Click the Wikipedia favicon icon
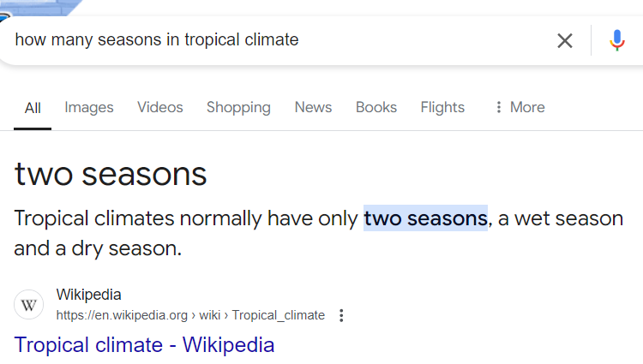 pyautogui.click(x=29, y=305)
